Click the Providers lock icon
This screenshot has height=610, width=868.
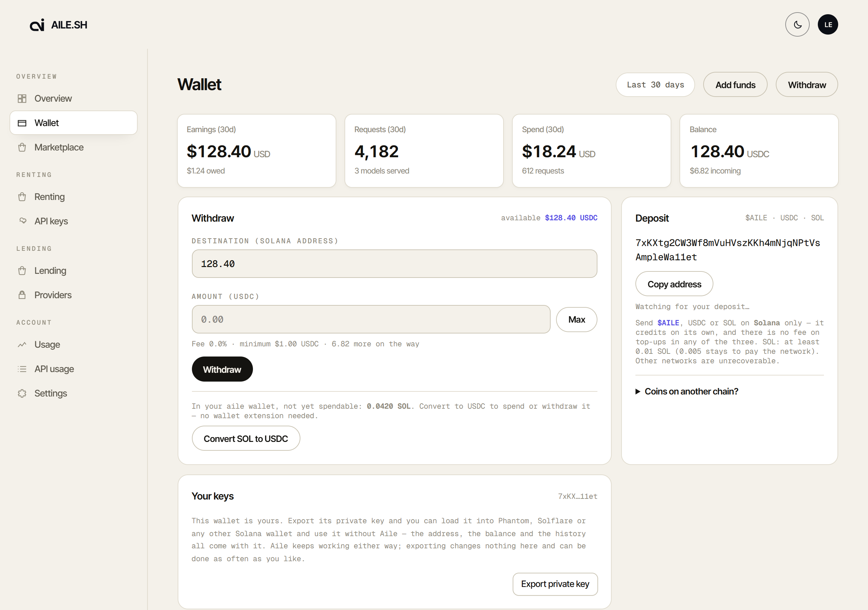click(22, 295)
